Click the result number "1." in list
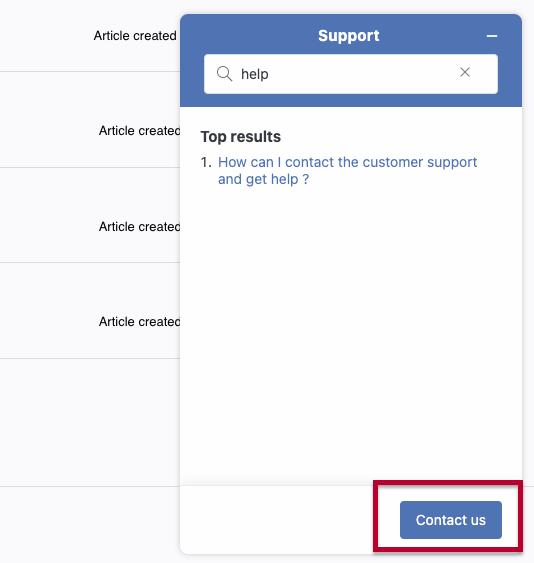The height and width of the screenshot is (563, 534). coord(206,162)
